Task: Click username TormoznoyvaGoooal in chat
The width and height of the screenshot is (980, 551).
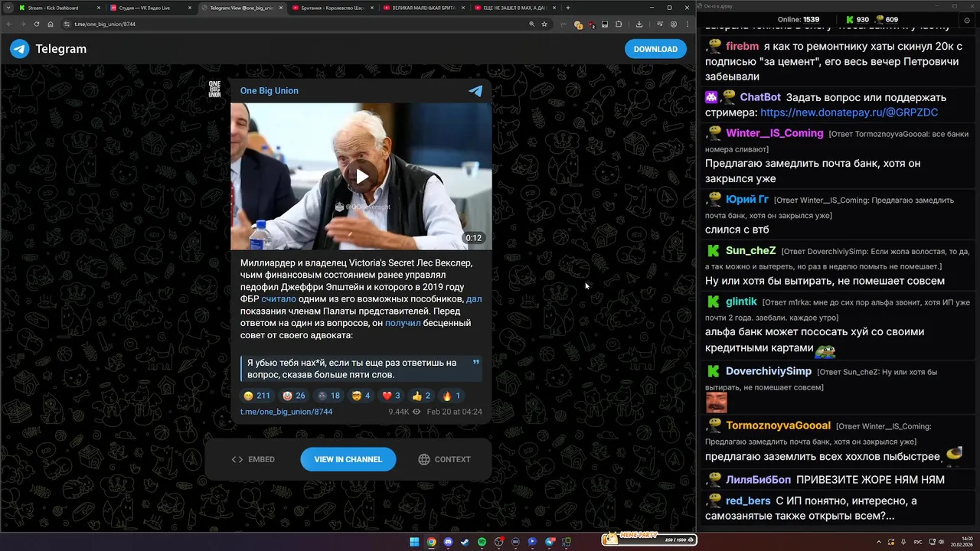Action: coord(778,425)
